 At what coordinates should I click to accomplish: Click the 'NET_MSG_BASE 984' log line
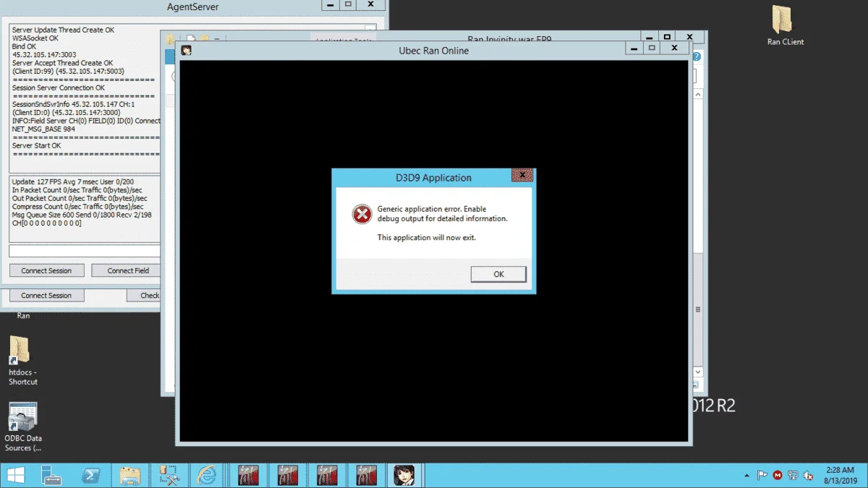coord(43,129)
